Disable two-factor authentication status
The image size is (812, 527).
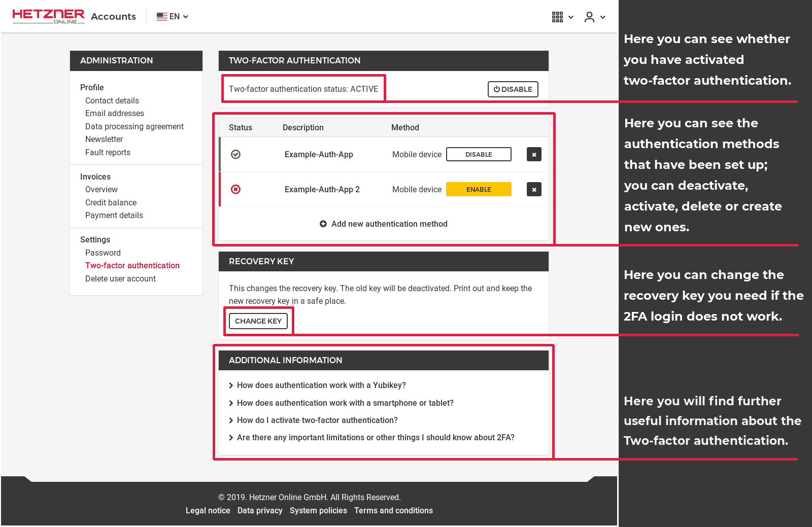click(513, 89)
